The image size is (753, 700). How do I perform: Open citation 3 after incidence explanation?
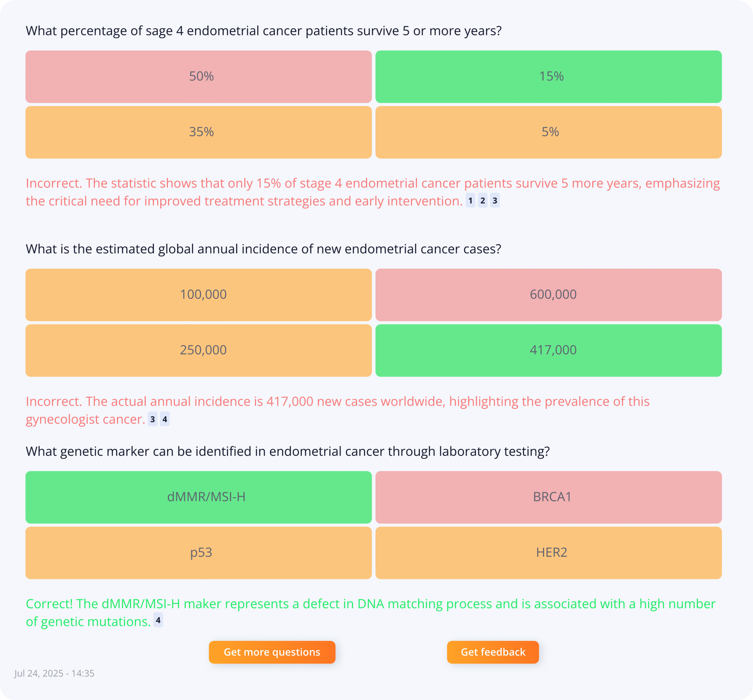pos(153,419)
